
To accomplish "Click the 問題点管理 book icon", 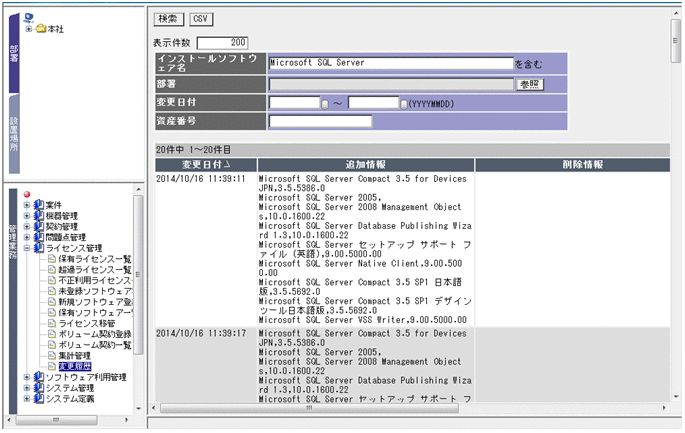I will coord(39,237).
